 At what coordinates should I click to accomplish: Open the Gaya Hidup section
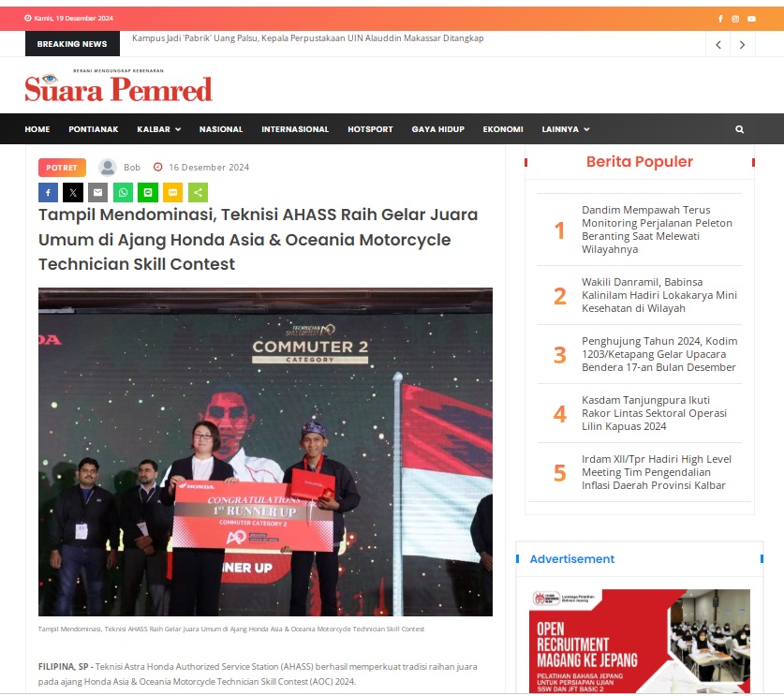coord(438,129)
